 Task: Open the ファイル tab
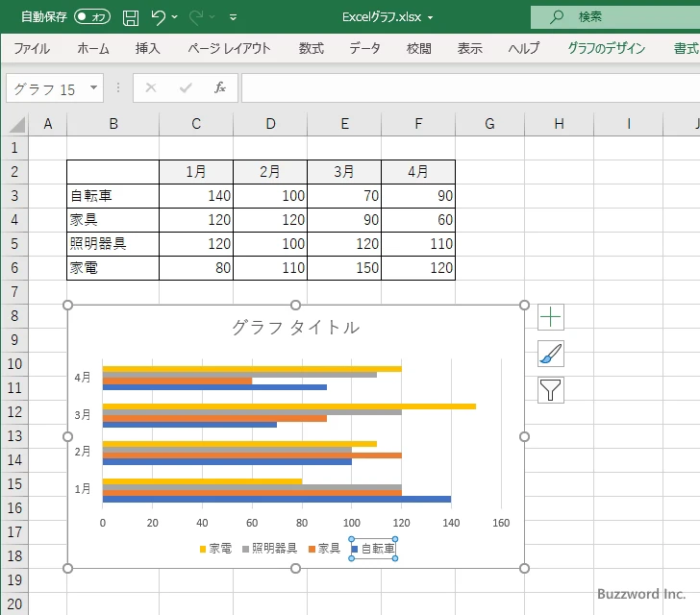click(x=32, y=48)
